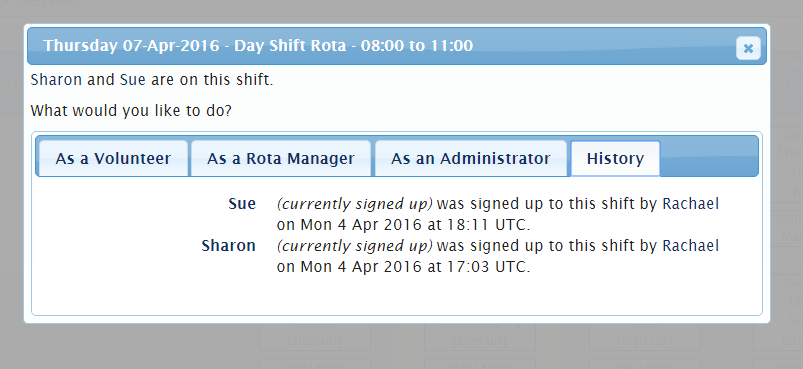Click the What would you like to do prompt

tap(131, 111)
